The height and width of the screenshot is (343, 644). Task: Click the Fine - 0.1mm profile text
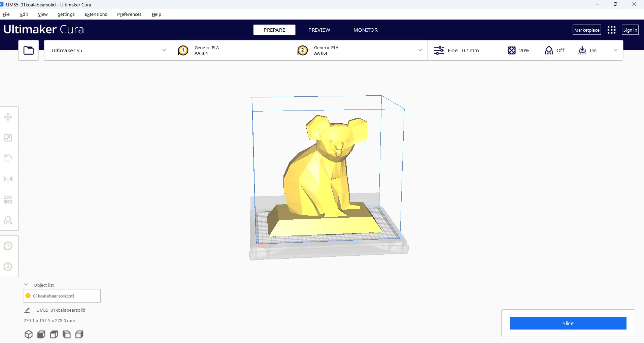[463, 51]
